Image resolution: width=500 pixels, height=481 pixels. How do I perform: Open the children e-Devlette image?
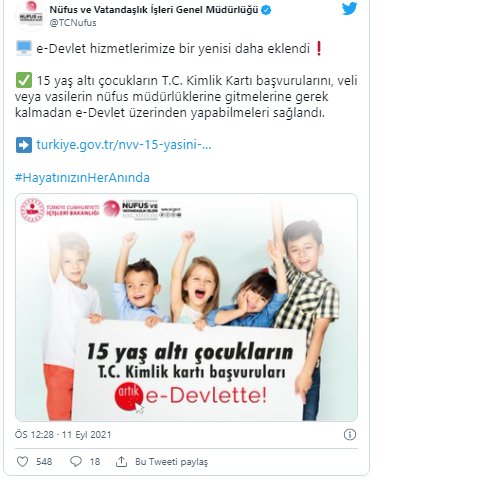click(x=186, y=307)
